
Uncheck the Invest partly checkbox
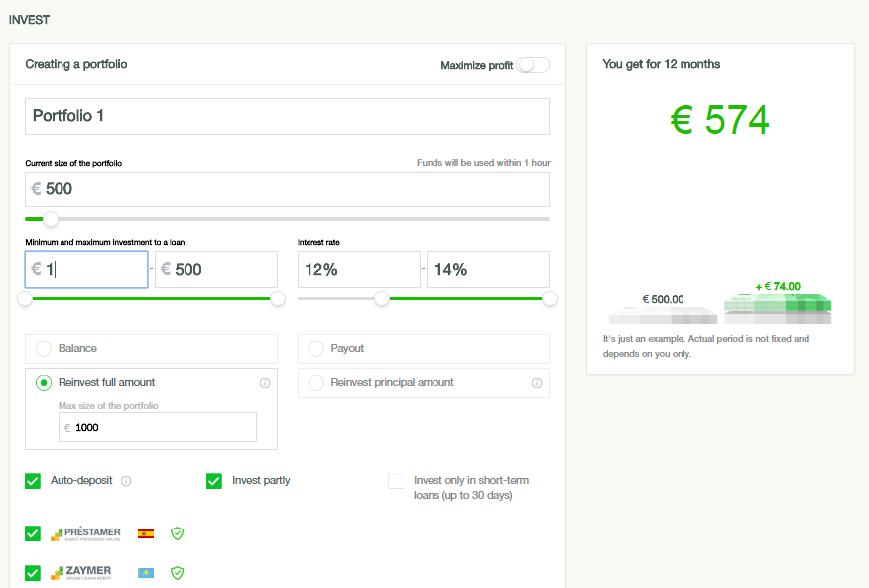click(214, 481)
